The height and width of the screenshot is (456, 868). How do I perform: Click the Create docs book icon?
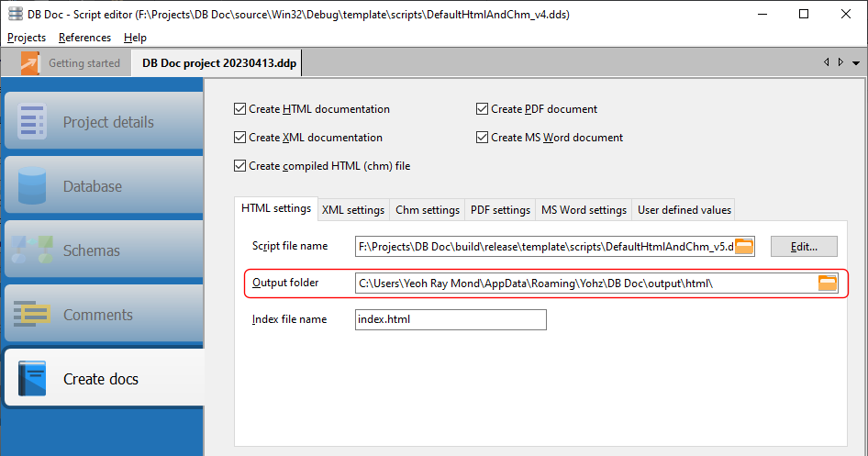(32, 379)
